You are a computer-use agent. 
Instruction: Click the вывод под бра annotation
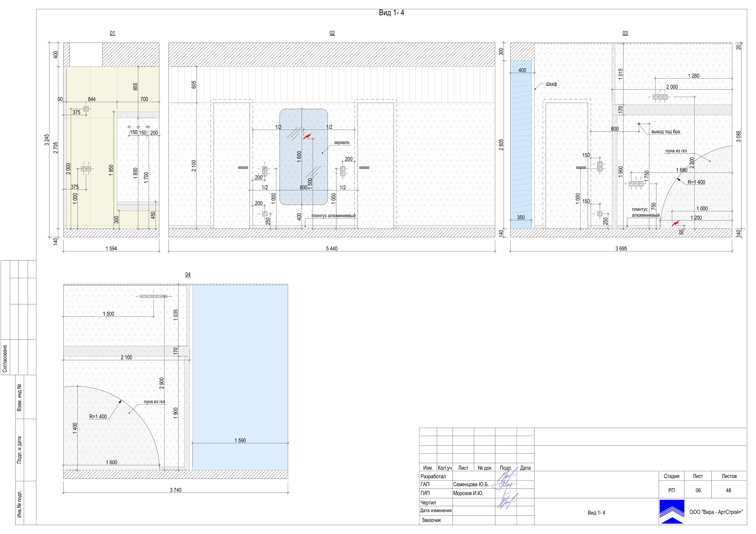pyautogui.click(x=665, y=132)
